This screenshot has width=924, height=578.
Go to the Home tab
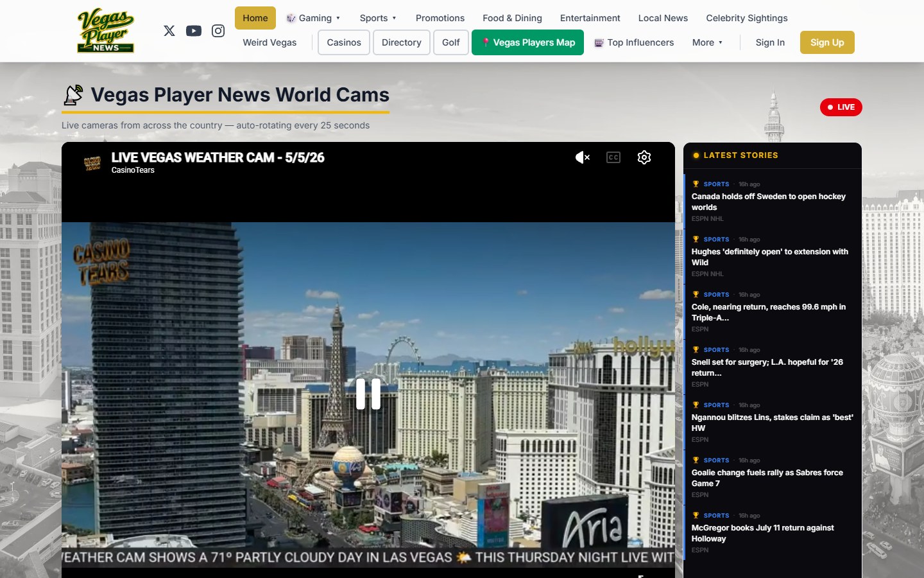[255, 18]
